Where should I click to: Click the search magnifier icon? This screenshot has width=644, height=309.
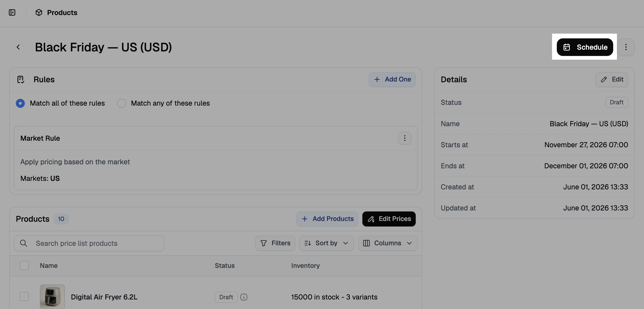(24, 243)
